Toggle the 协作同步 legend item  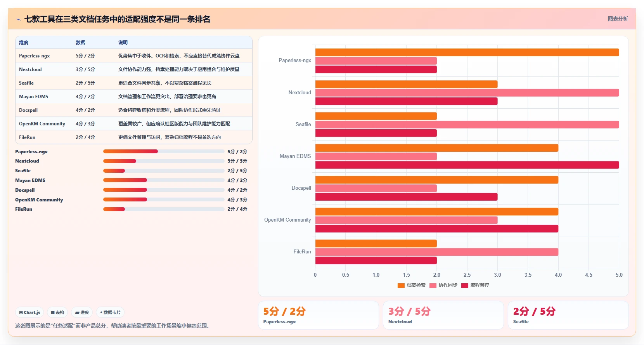coord(443,285)
